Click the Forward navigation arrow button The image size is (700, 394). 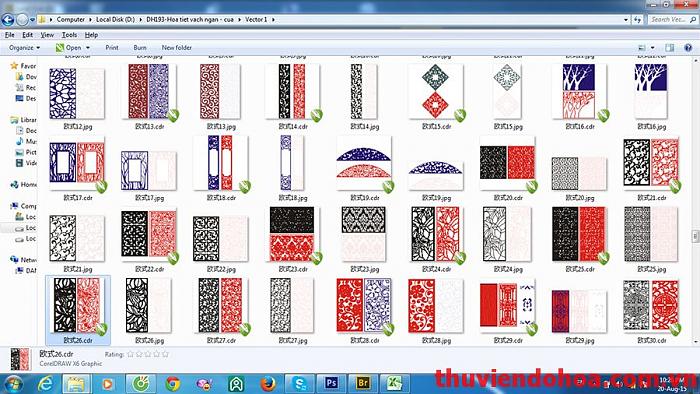22,20
